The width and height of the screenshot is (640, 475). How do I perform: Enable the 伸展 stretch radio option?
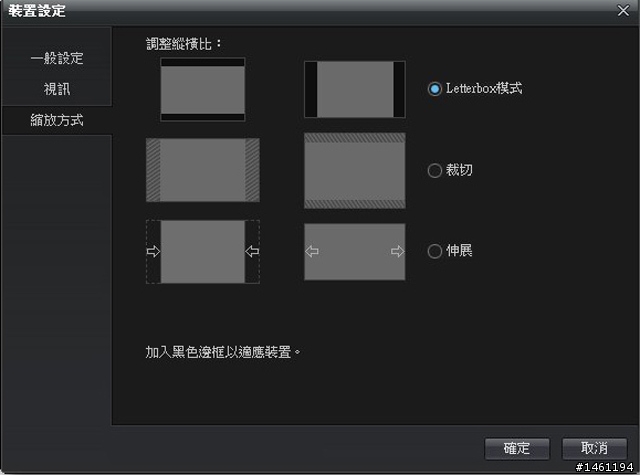point(435,251)
